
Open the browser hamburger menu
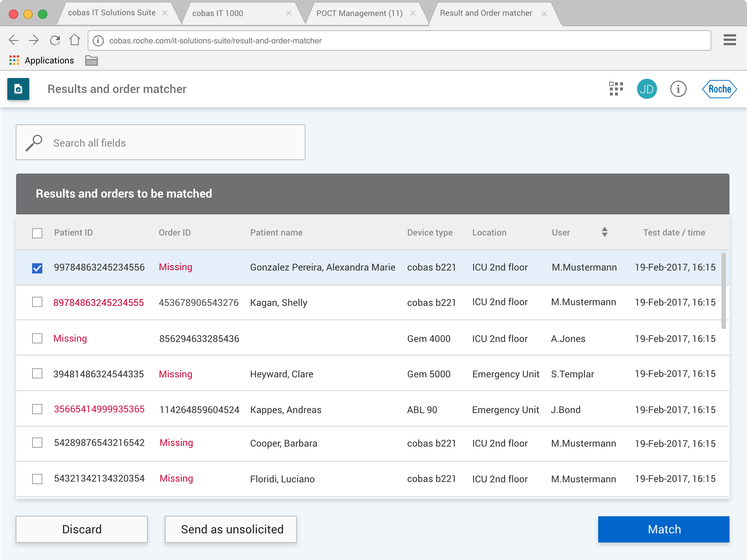729,40
